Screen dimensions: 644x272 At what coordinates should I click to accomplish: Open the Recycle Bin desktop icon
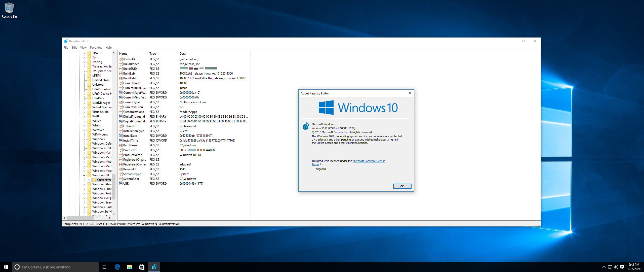click(9, 10)
